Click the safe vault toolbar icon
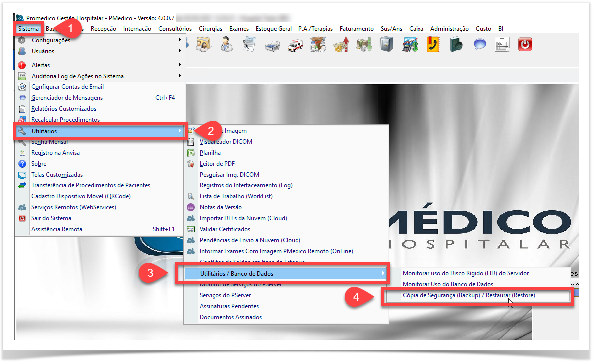This screenshot has width=596, height=364. click(386, 45)
